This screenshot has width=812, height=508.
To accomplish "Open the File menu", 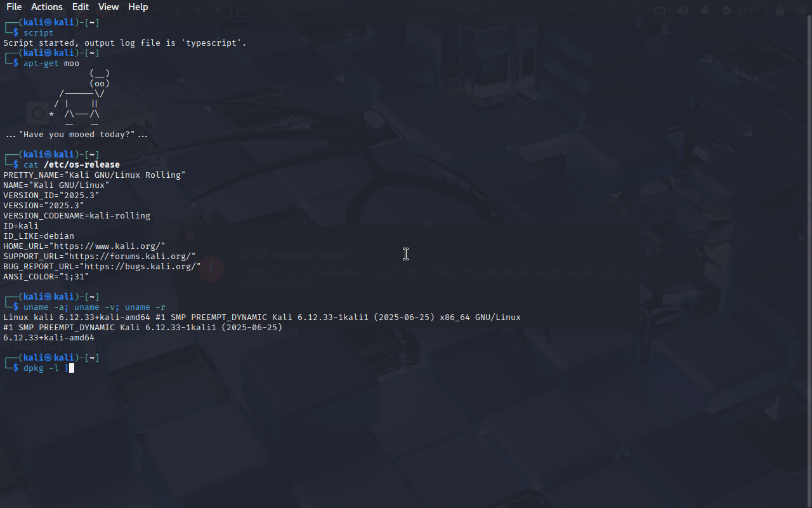I will click(14, 7).
